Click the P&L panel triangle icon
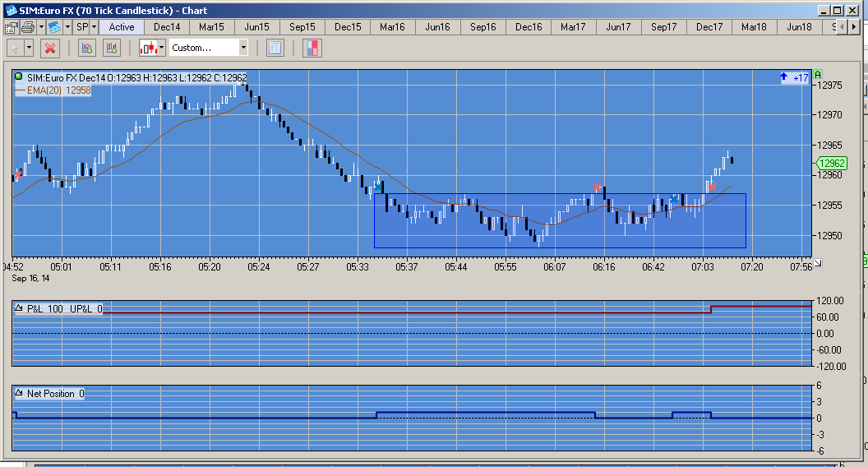Viewport: 868px width, 467px height. point(19,308)
